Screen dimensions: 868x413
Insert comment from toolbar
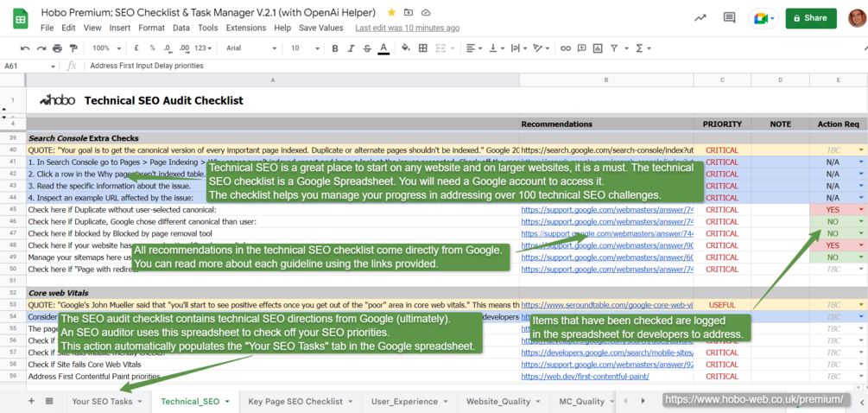(x=581, y=48)
